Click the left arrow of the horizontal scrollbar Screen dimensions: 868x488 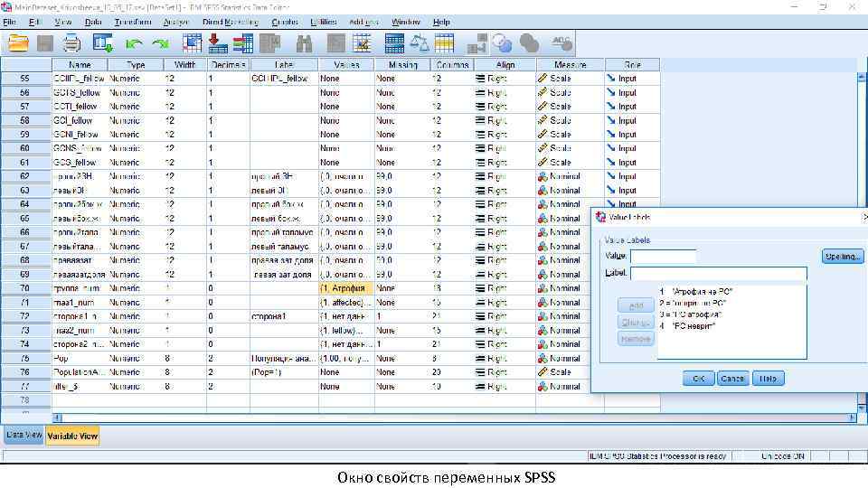click(x=57, y=418)
